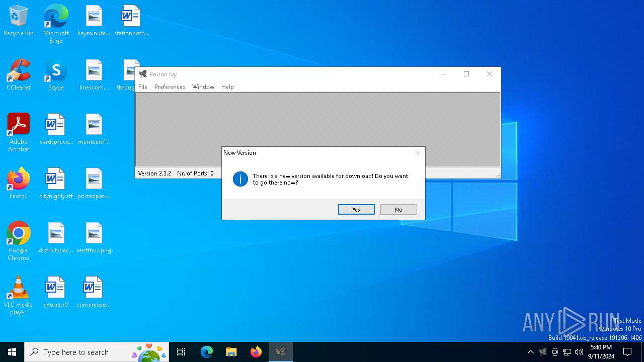644x362 pixels.
Task: Click Yes in the New Version dialog
Action: point(356,210)
